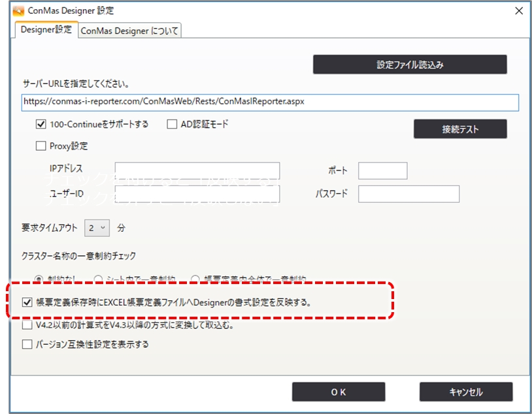Image resolution: width=532 pixels, height=414 pixels.
Task: Select the ポート input field
Action: pyautogui.click(x=383, y=170)
